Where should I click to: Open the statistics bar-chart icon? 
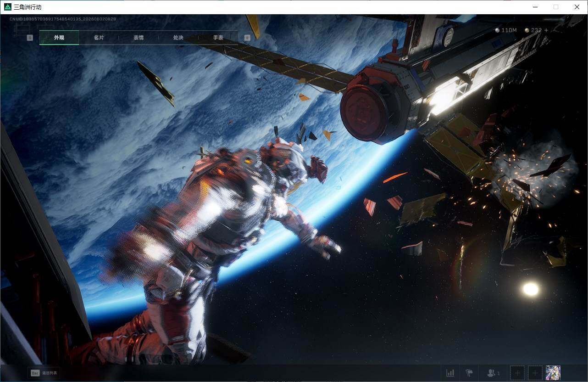point(450,373)
